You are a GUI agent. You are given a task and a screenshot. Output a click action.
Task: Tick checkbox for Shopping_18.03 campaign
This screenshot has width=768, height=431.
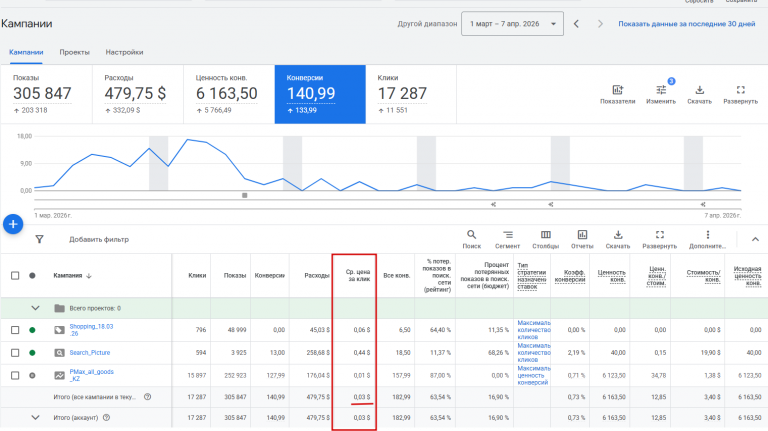(15, 330)
